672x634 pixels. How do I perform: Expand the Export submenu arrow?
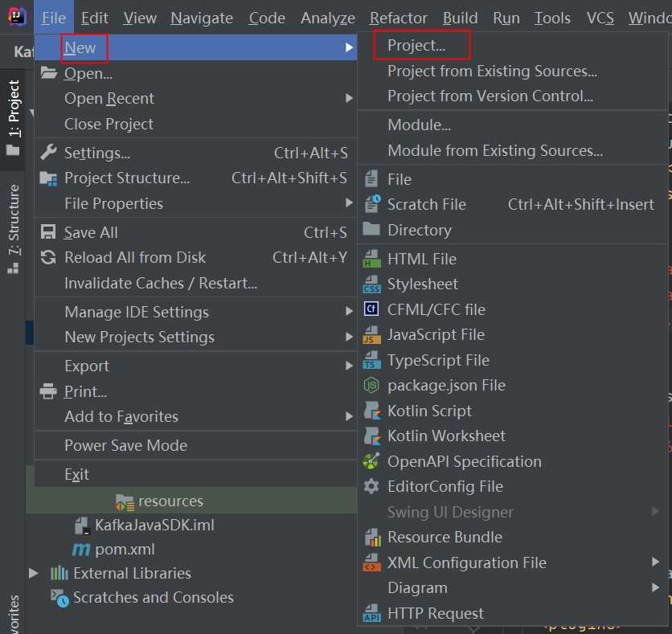coord(350,366)
